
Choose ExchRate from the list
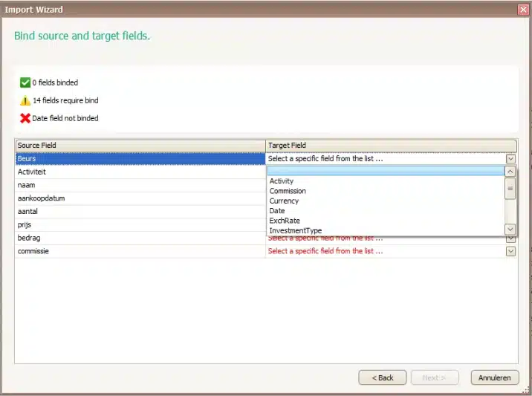pos(284,221)
